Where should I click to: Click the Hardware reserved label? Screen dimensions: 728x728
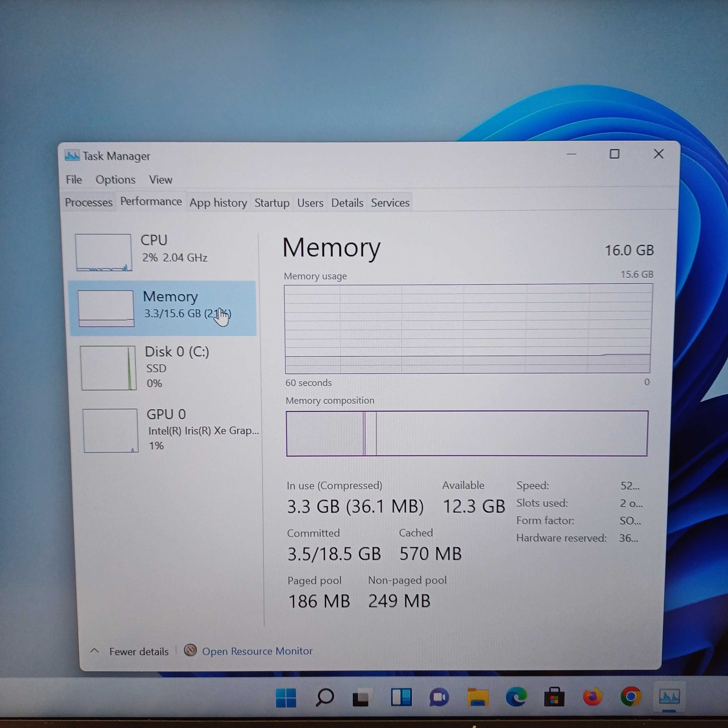pos(561,538)
